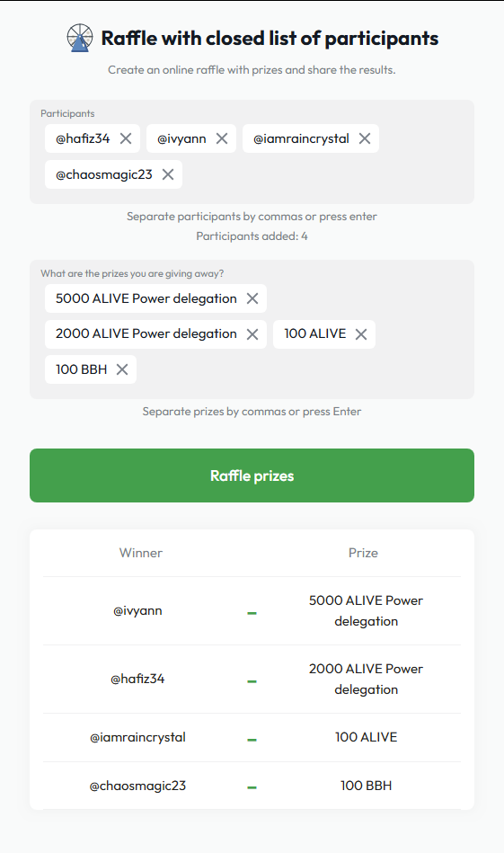Click the @chaosmagic23 participant chip label
The width and height of the screenshot is (504, 853).
coord(104,174)
